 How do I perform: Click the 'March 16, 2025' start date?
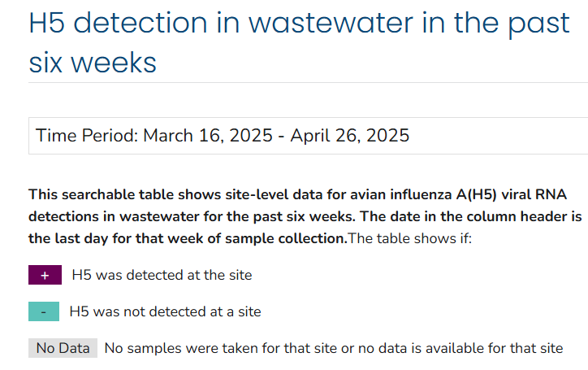(208, 135)
